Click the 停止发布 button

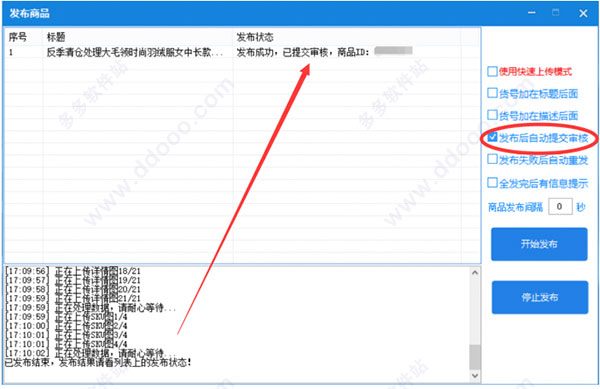coord(540,297)
